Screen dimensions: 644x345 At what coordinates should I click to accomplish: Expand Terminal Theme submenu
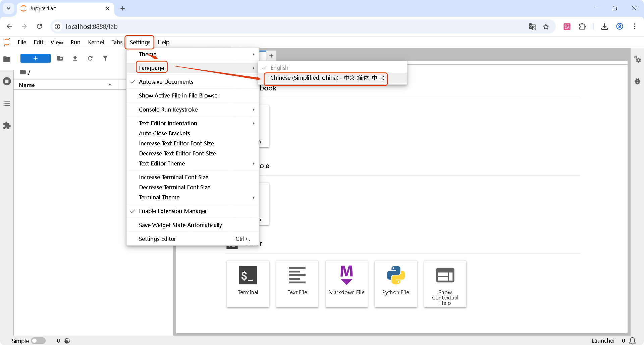193,197
